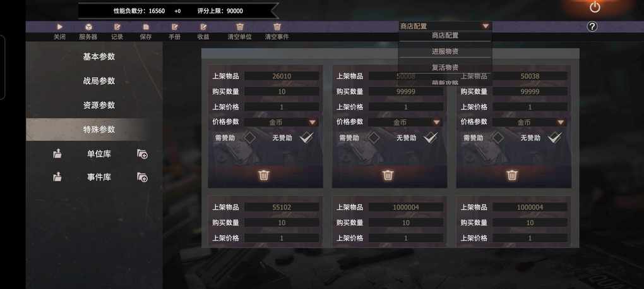Open the help question mark icon

pos(592,27)
